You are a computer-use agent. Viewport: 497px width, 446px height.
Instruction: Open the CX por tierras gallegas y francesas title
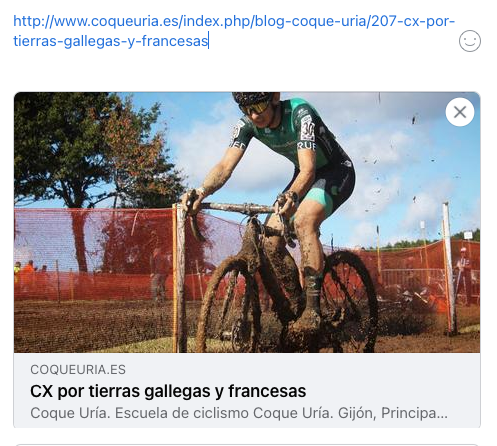[x=168, y=391]
